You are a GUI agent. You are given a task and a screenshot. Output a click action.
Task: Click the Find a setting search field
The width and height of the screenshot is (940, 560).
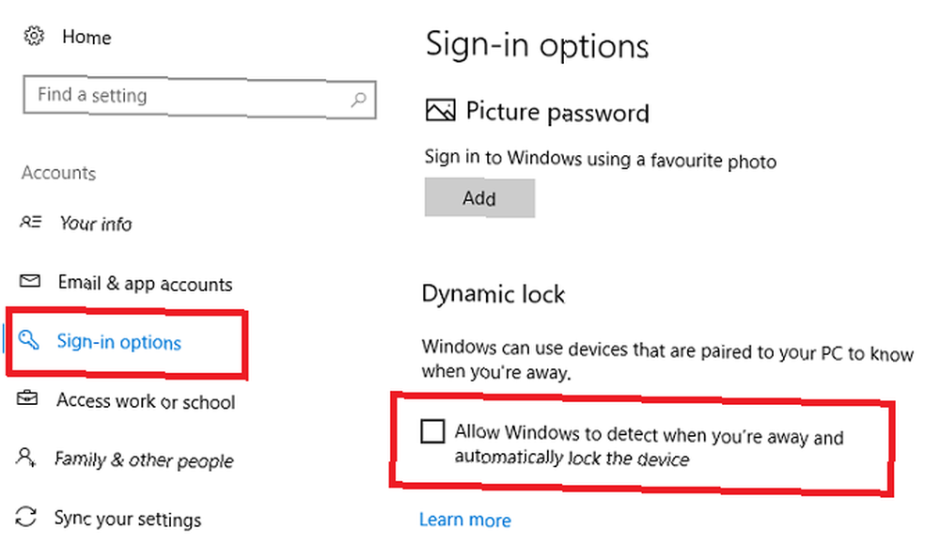pos(199,97)
